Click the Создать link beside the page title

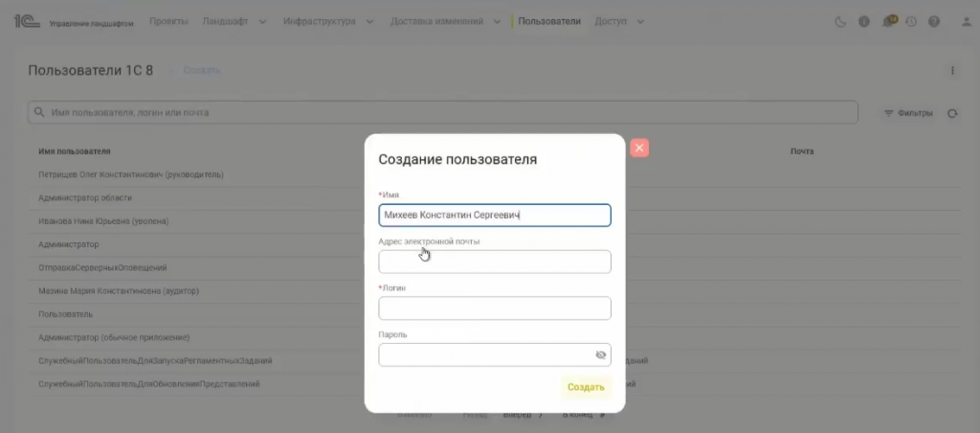pyautogui.click(x=201, y=70)
